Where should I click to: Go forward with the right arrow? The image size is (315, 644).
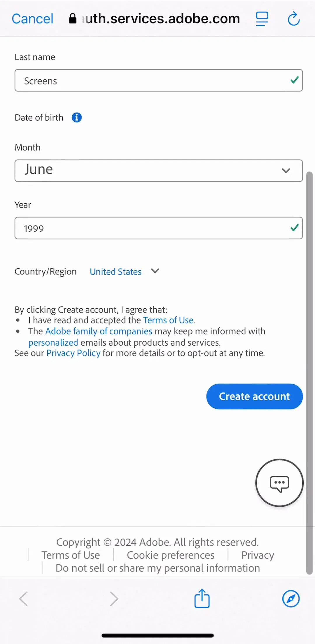(x=114, y=599)
